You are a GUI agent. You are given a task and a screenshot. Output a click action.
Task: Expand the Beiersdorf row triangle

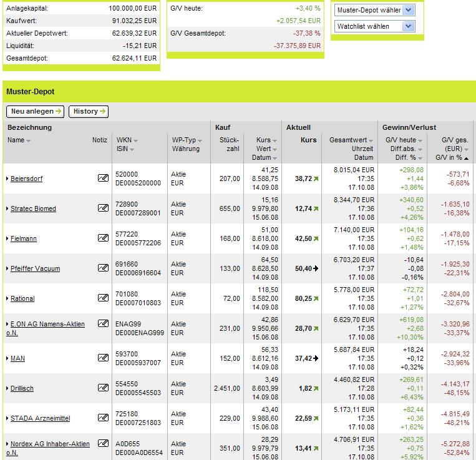pyautogui.click(x=7, y=179)
